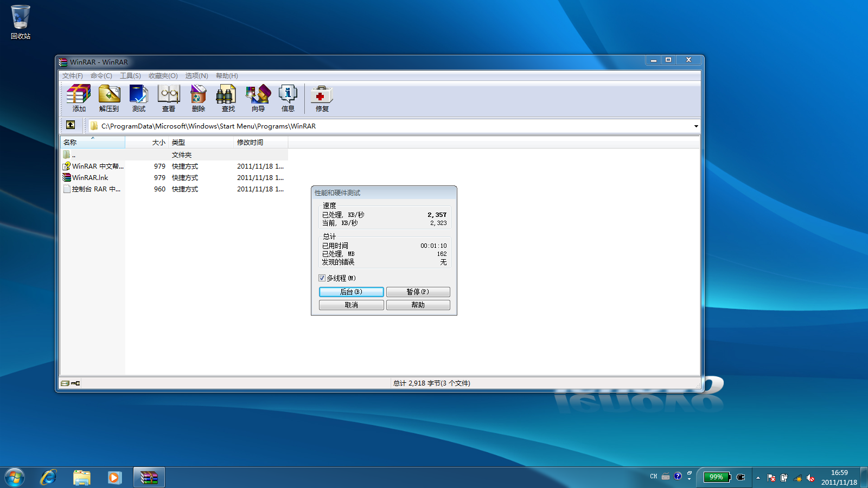Screen dimensions: 868x488
Task: Click the volume speaker tray icon
Action: coord(810,478)
